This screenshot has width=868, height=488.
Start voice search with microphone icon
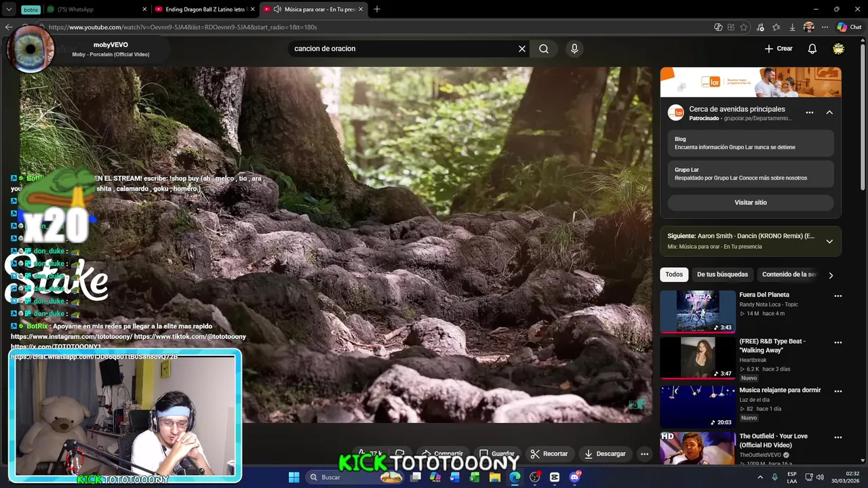574,49
